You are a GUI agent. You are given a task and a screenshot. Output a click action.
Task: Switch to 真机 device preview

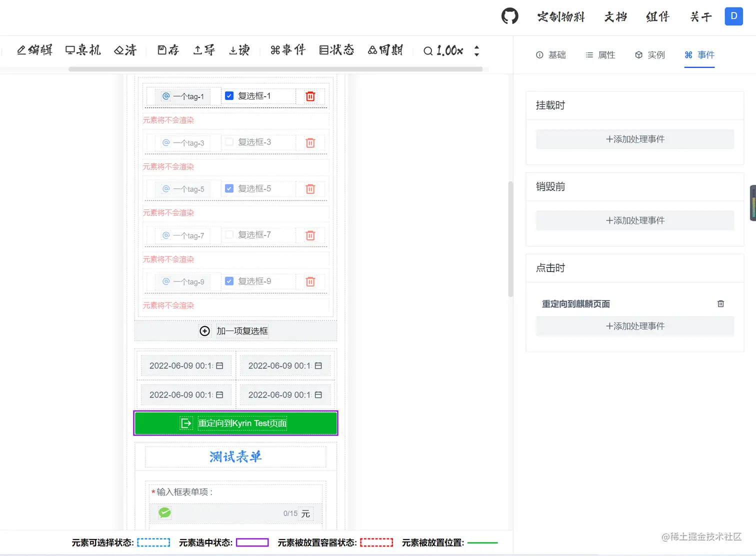point(83,50)
